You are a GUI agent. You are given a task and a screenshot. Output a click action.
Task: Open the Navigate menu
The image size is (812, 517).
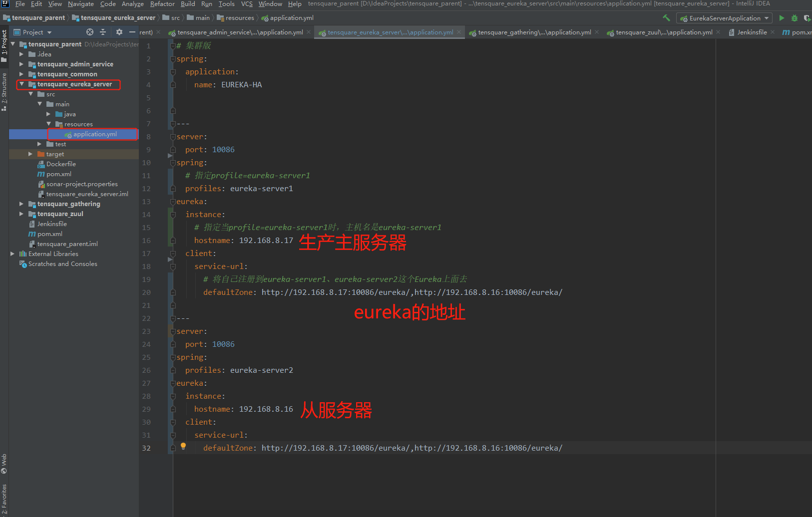coord(81,4)
